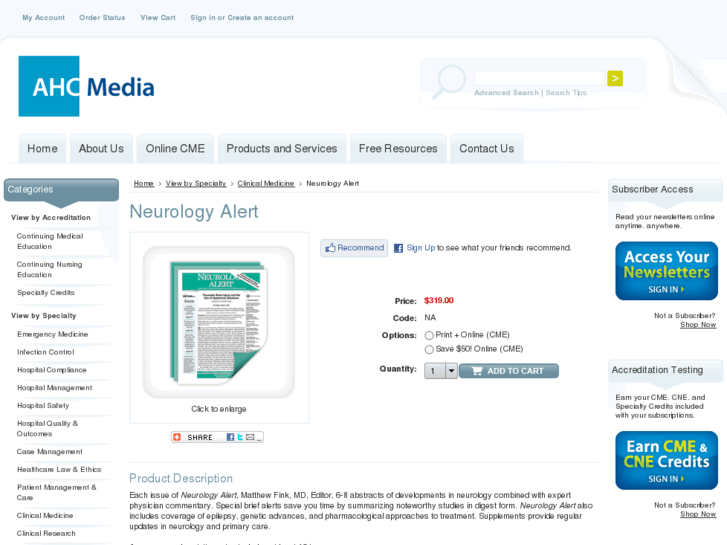
Task: Open Healthcare Law & Ethics category
Action: [x=59, y=469]
